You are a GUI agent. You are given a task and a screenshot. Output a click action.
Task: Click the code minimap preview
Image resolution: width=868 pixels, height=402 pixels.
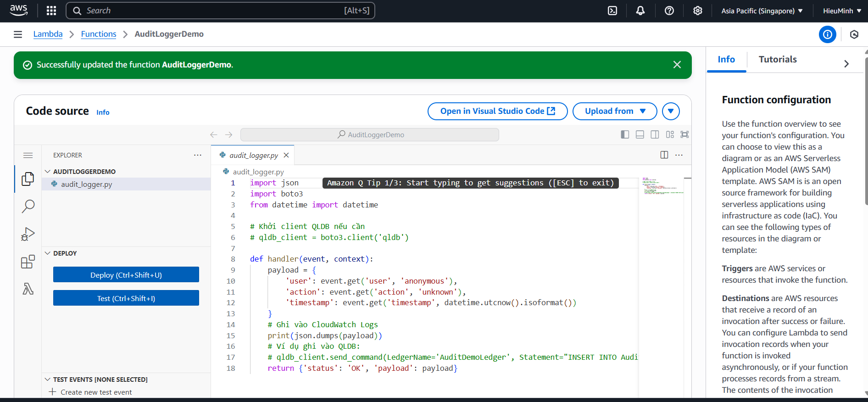coord(663,185)
